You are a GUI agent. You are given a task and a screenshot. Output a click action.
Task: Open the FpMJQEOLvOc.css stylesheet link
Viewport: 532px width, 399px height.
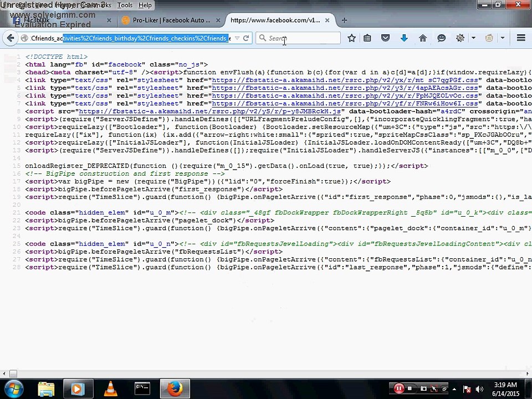[345, 96]
